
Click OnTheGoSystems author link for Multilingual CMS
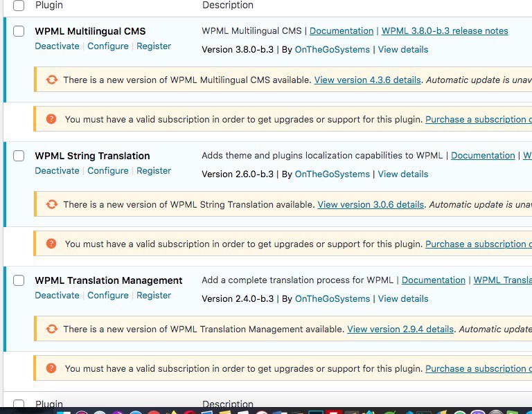point(332,50)
